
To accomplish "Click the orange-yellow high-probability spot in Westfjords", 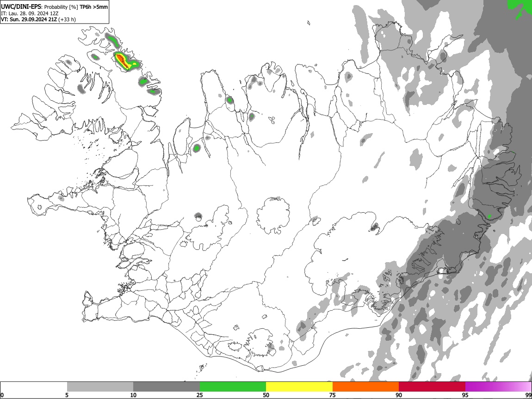I will 123,61.
